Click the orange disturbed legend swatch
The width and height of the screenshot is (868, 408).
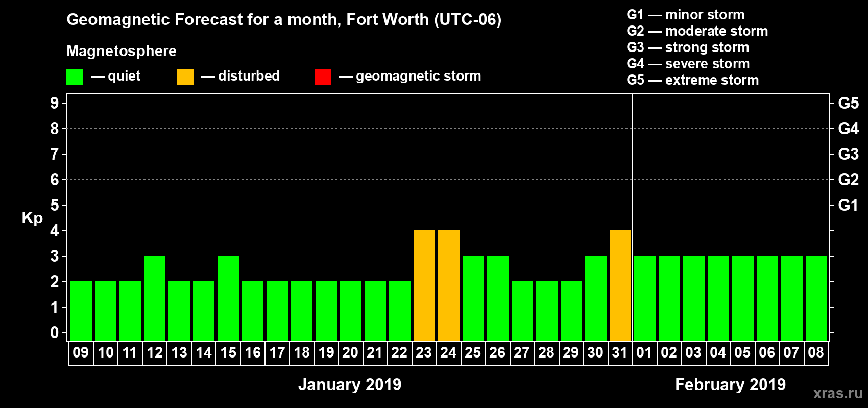[x=185, y=77]
